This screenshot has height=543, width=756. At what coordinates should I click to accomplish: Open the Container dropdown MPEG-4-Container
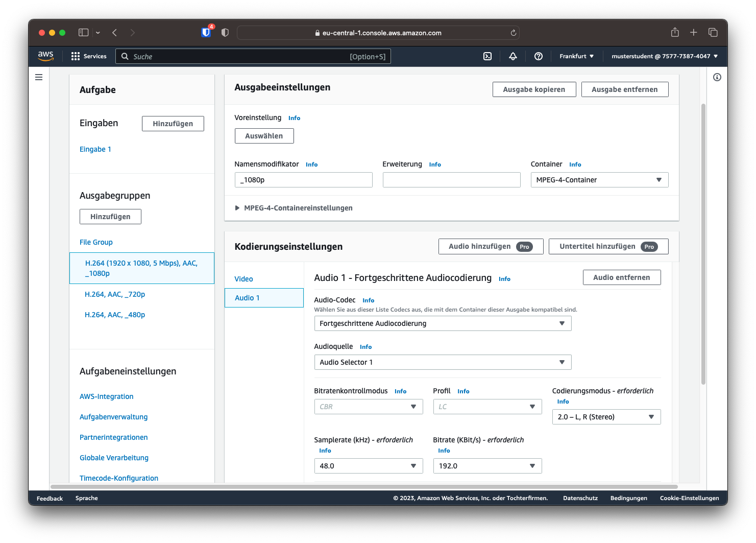pyautogui.click(x=599, y=180)
